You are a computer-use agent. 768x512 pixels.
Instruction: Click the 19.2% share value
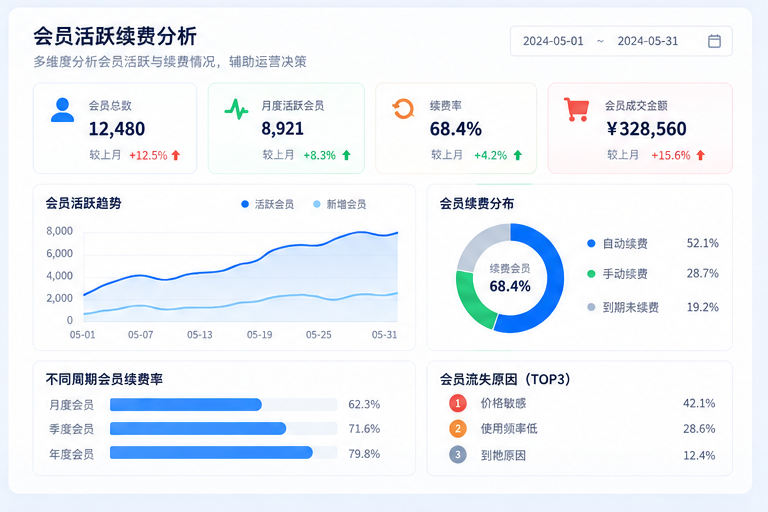pyautogui.click(x=702, y=307)
